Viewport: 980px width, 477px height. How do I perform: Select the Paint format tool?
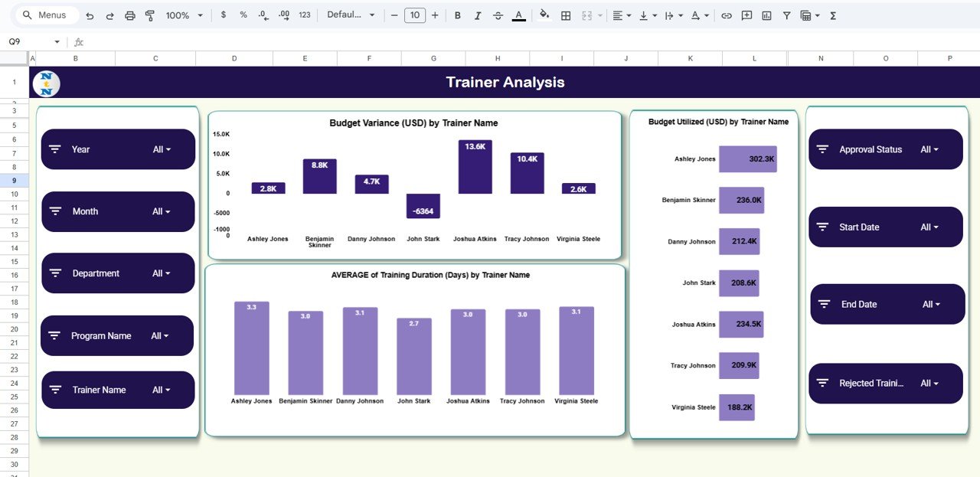(150, 15)
